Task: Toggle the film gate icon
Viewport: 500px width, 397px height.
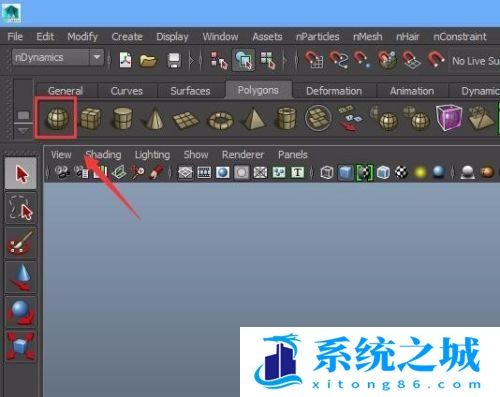Action: click(204, 172)
